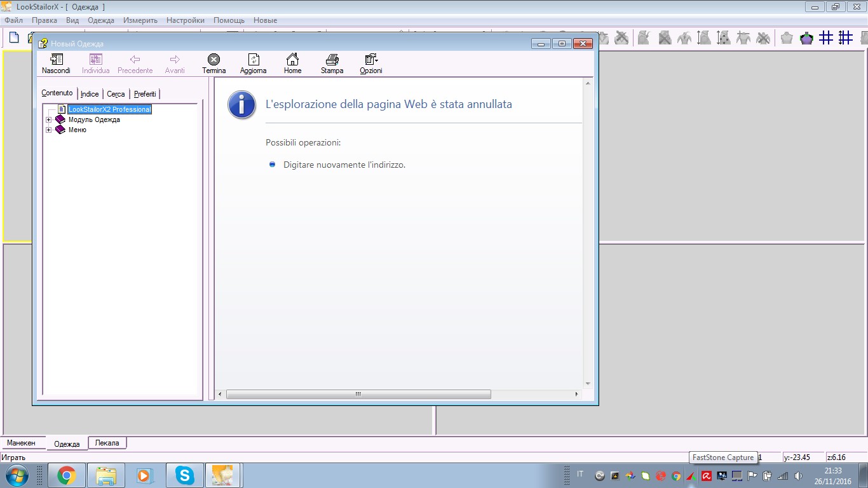The width and height of the screenshot is (868, 488).
Task: Select LookStailorX2 Professional topic in tree
Action: [x=110, y=109]
